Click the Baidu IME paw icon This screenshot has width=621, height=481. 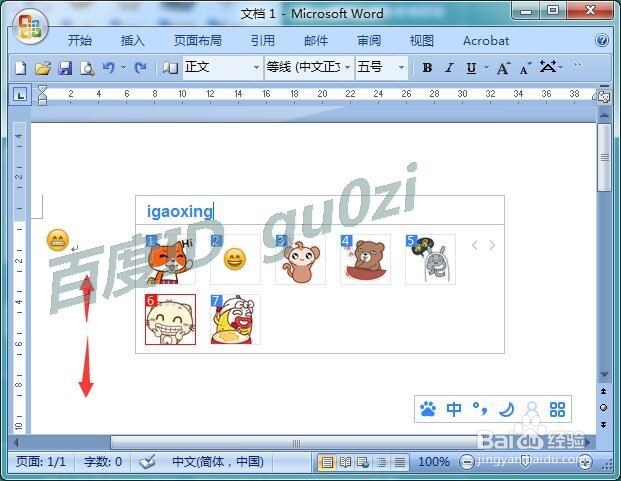click(x=428, y=409)
